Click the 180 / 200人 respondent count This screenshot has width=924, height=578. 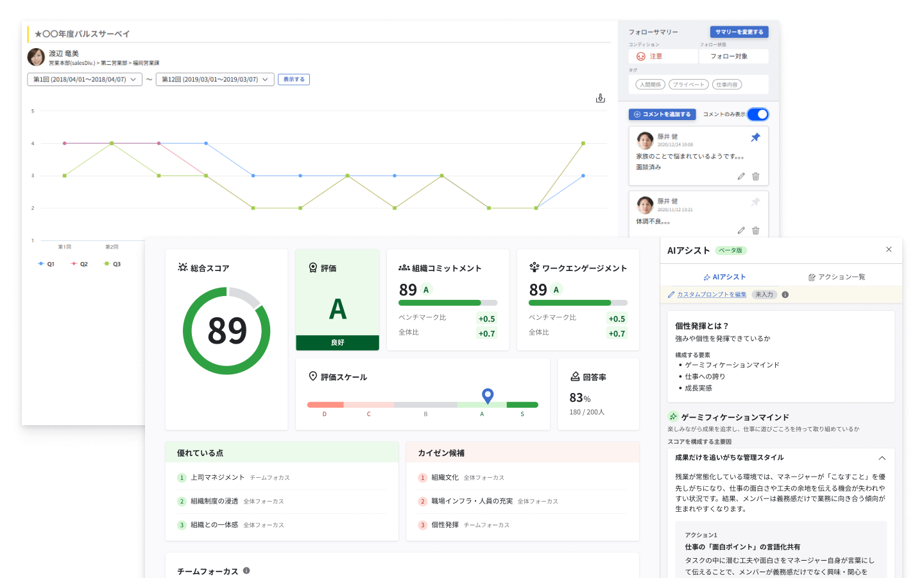tap(587, 412)
